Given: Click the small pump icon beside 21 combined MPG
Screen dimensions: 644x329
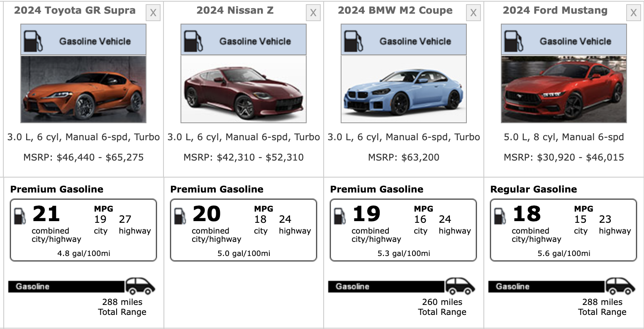Looking at the screenshot, I should pos(20,216).
